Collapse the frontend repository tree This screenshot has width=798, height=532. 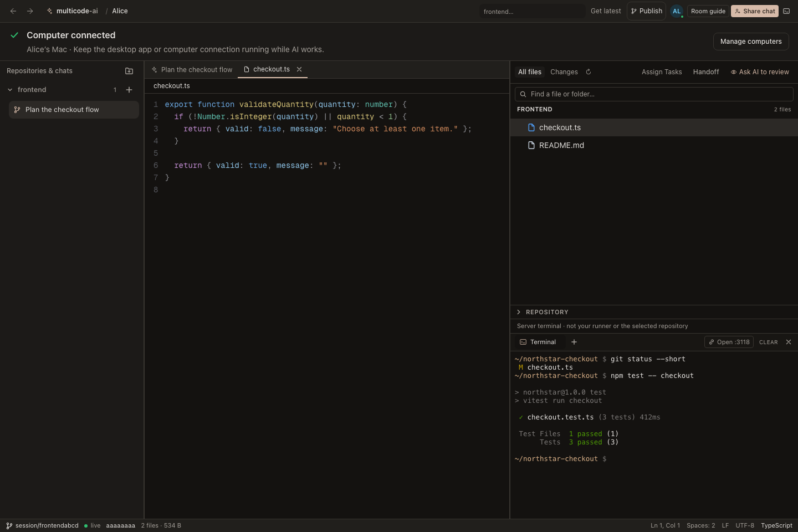click(x=10, y=90)
